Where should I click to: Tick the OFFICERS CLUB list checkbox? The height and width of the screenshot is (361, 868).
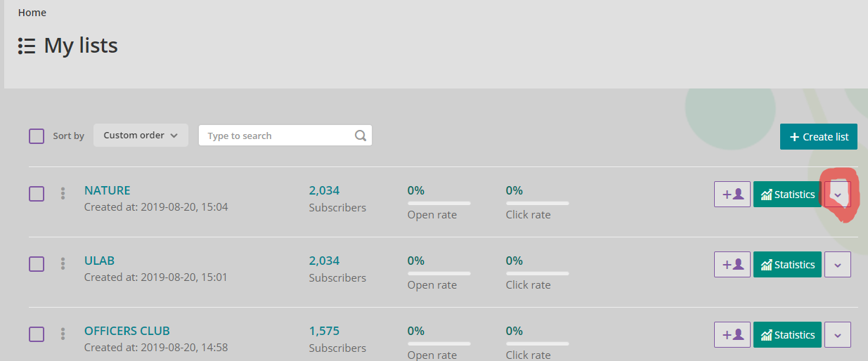click(37, 334)
